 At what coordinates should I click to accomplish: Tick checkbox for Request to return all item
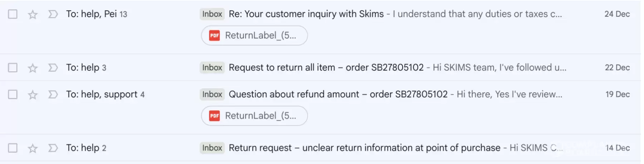tap(13, 68)
